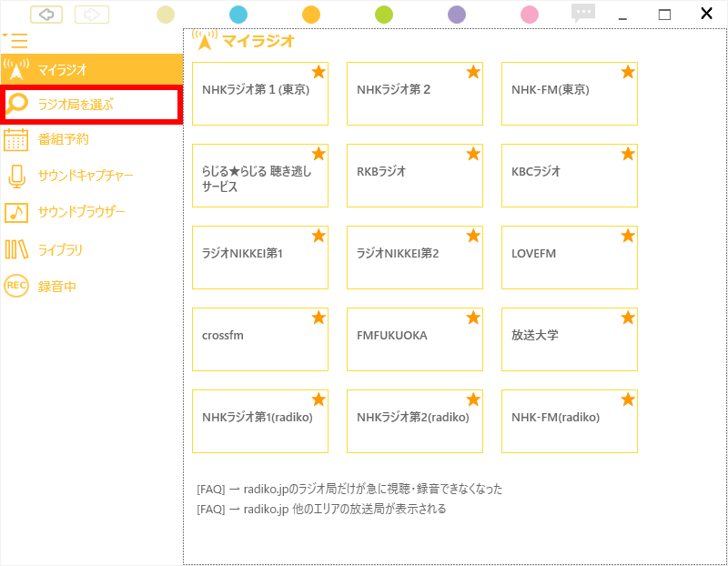Click the music note sound browser icon
The height and width of the screenshot is (566, 728).
[16, 213]
